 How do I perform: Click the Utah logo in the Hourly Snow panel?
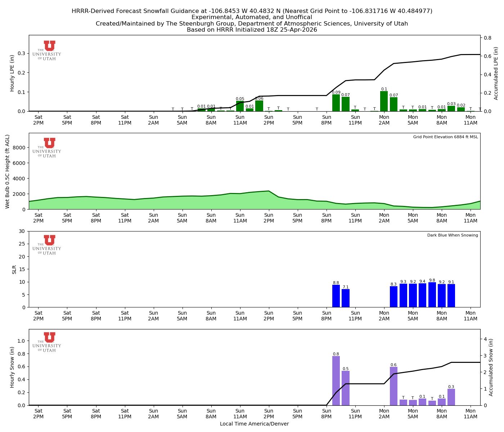tap(48, 341)
